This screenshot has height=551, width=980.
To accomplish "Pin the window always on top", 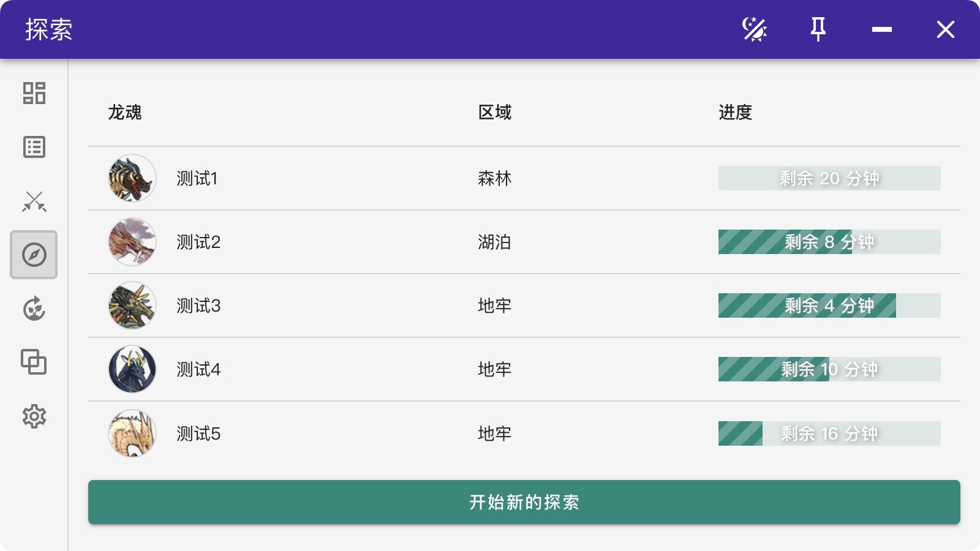I will pyautogui.click(x=820, y=29).
